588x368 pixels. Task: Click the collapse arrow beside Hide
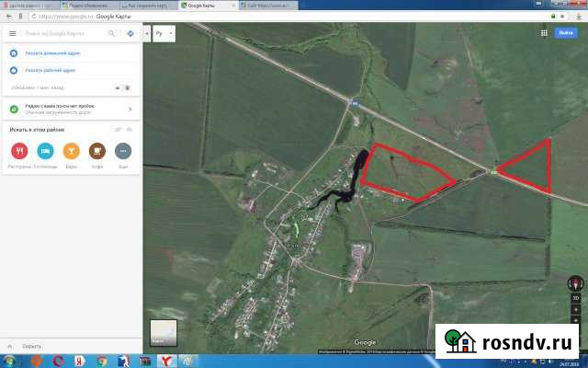10,346
